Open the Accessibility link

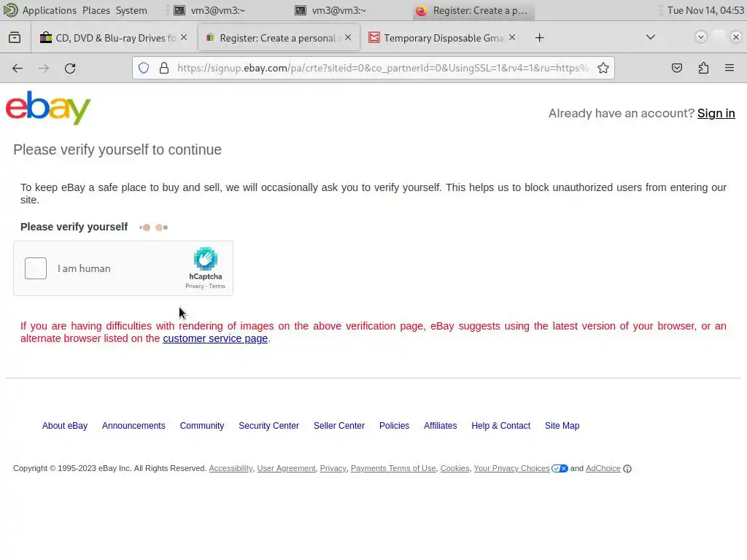coord(231,469)
